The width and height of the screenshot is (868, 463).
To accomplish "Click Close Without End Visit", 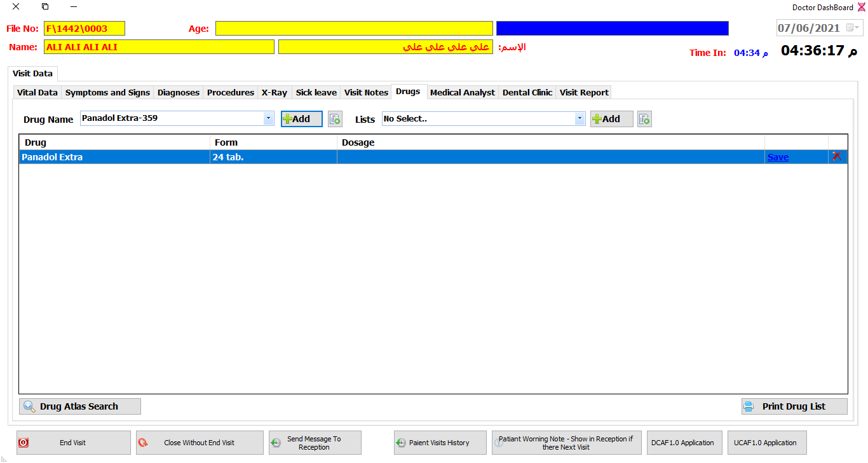I will (x=200, y=443).
